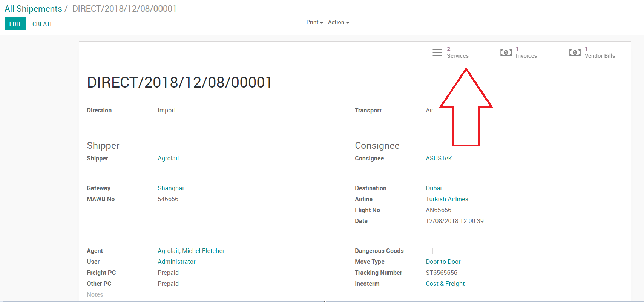Open the Print dropdown
Image resolution: width=644 pixels, height=302 pixels.
pyautogui.click(x=314, y=22)
